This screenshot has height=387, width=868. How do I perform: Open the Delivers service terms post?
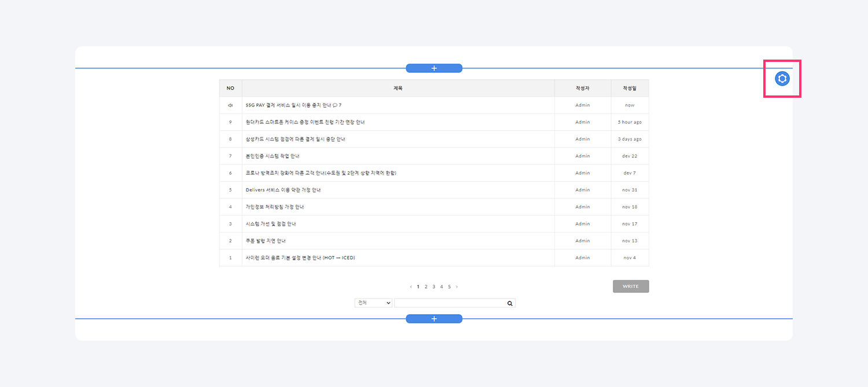tap(283, 190)
